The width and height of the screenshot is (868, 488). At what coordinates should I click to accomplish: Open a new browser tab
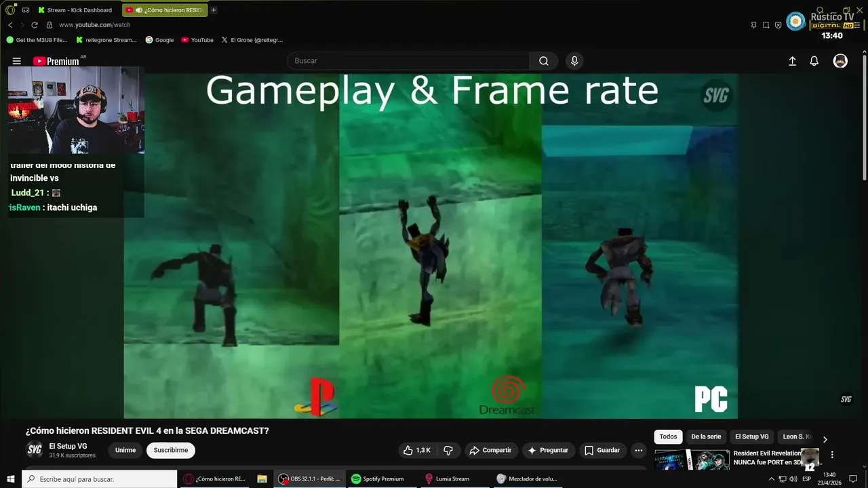tap(214, 10)
